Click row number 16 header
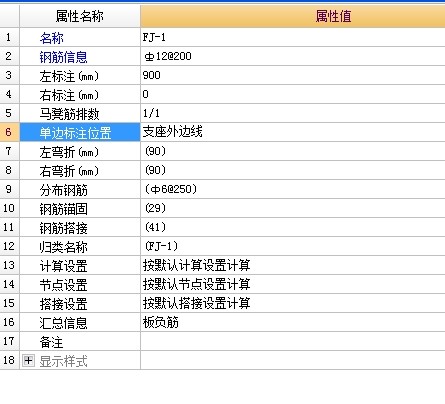Viewport: 445px width, 404px height. coord(9,322)
